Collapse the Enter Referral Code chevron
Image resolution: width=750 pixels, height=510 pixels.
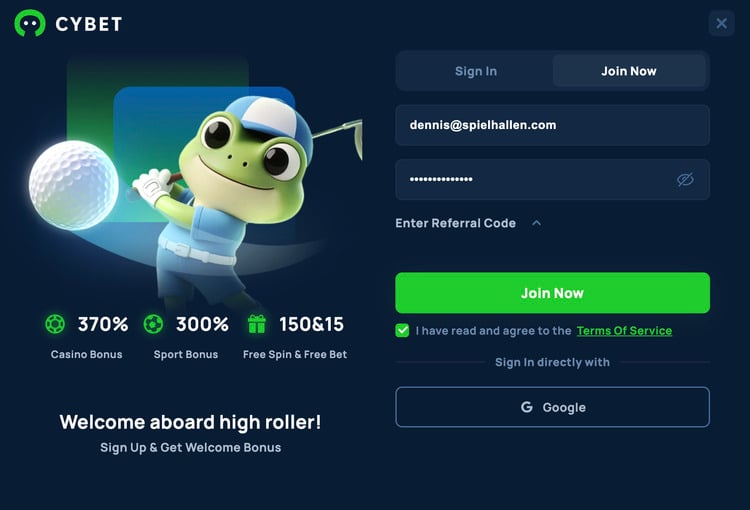point(537,223)
